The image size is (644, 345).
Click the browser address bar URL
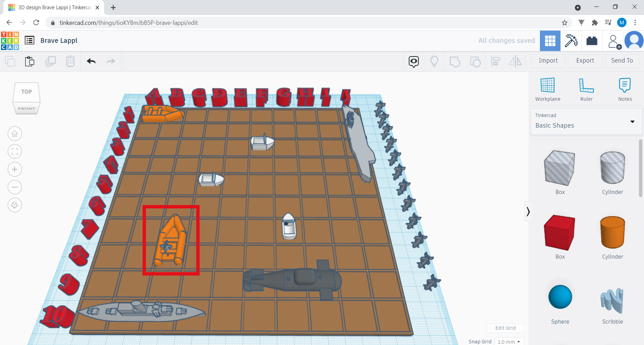coord(128,23)
